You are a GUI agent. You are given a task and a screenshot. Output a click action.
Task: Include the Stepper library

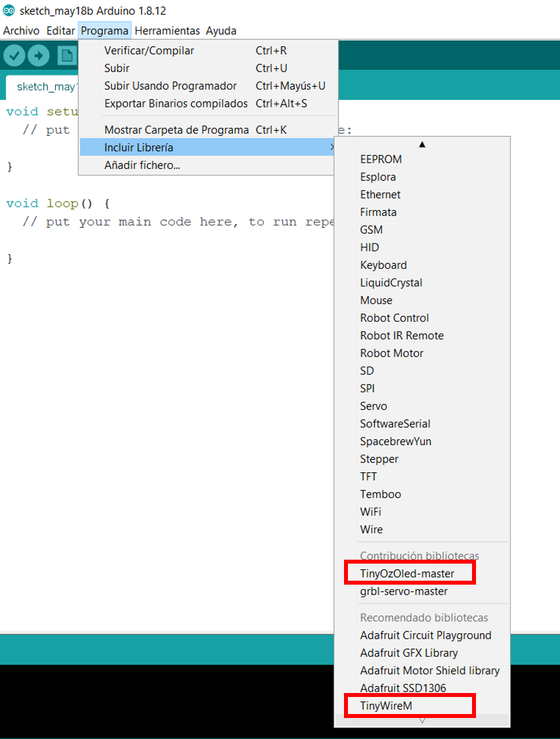(x=422, y=459)
